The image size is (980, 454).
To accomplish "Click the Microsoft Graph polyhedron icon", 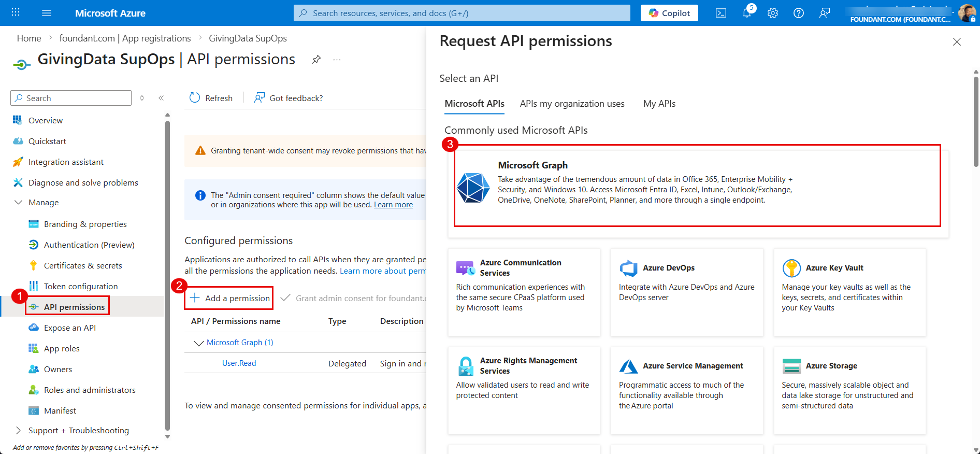I will [473, 188].
